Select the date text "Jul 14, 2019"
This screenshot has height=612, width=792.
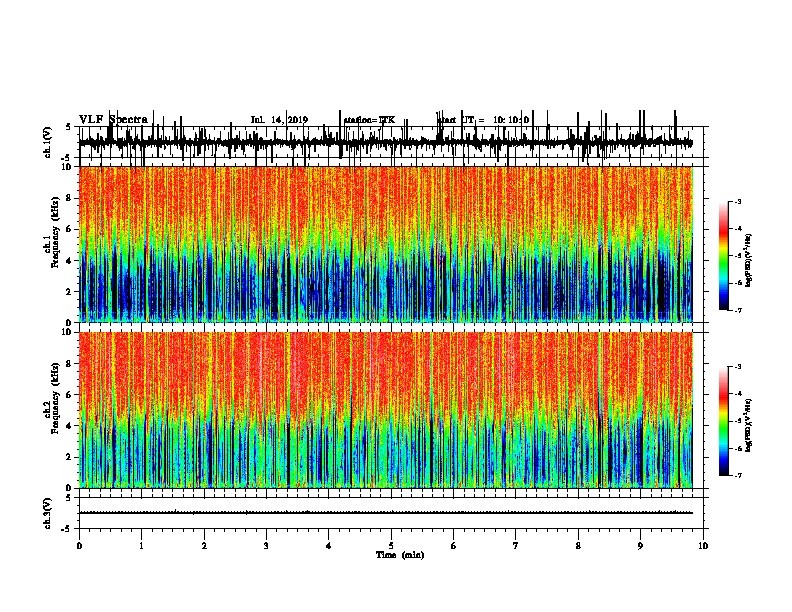point(279,120)
